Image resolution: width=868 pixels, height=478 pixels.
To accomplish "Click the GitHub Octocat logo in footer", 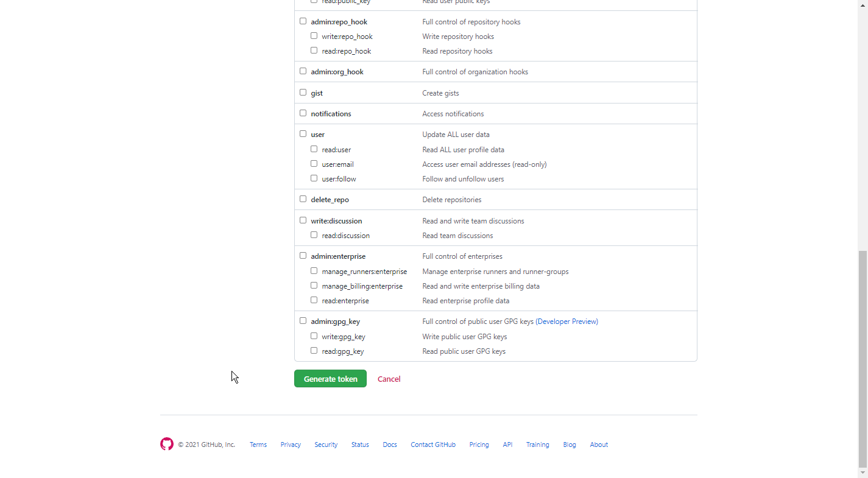I will [x=167, y=445].
